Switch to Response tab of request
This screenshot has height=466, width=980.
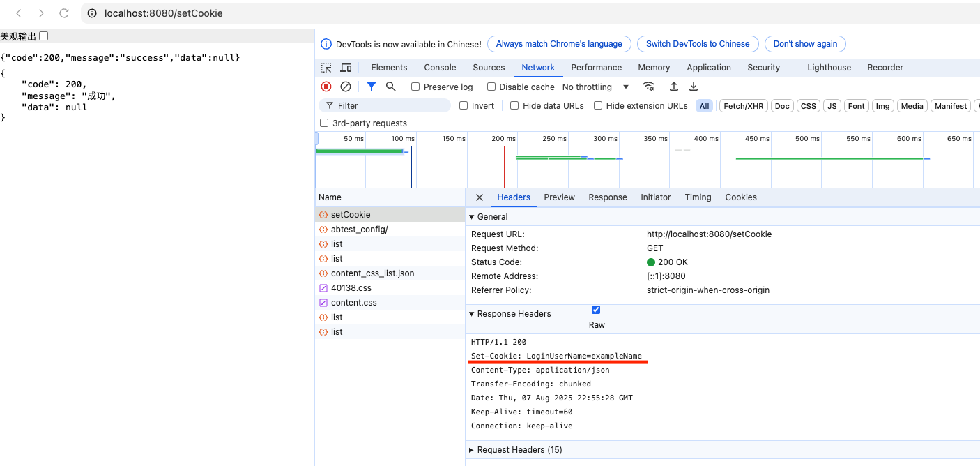(x=608, y=197)
